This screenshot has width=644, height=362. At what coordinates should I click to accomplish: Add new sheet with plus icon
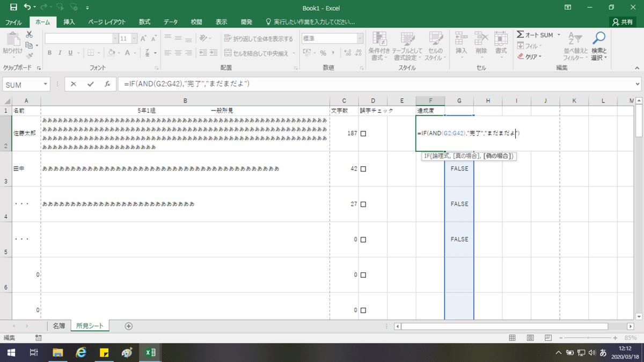[x=128, y=326]
